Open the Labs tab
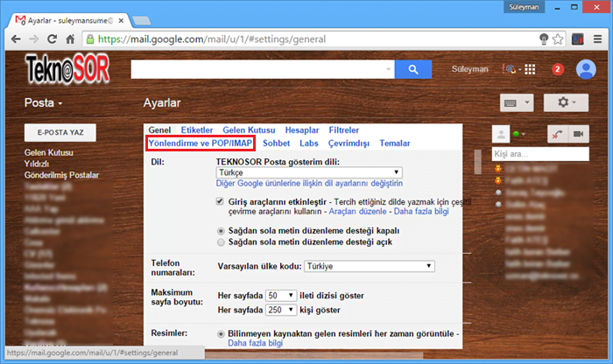The image size is (613, 364). click(x=309, y=143)
